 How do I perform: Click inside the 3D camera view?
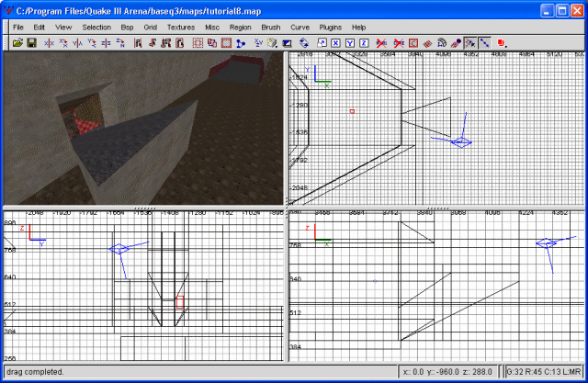143,128
